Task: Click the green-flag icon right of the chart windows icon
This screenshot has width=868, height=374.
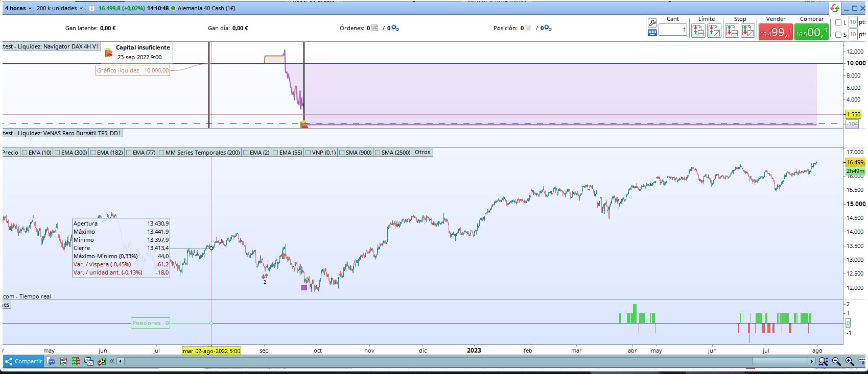Action: (x=101, y=361)
